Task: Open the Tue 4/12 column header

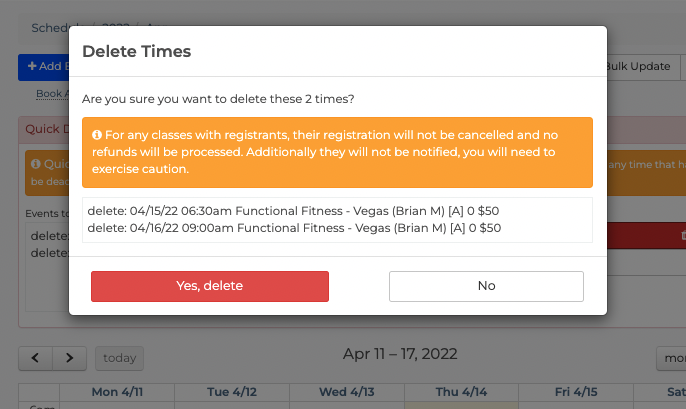Action: pos(232,392)
